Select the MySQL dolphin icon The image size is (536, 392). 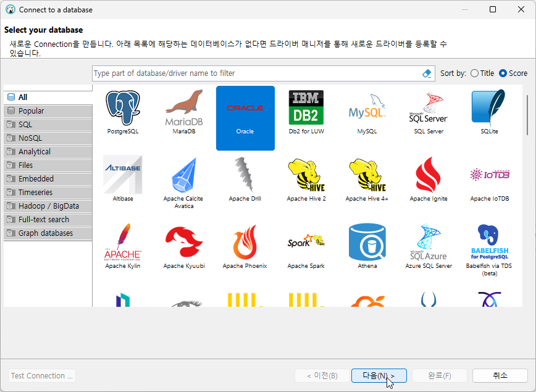pos(367,107)
